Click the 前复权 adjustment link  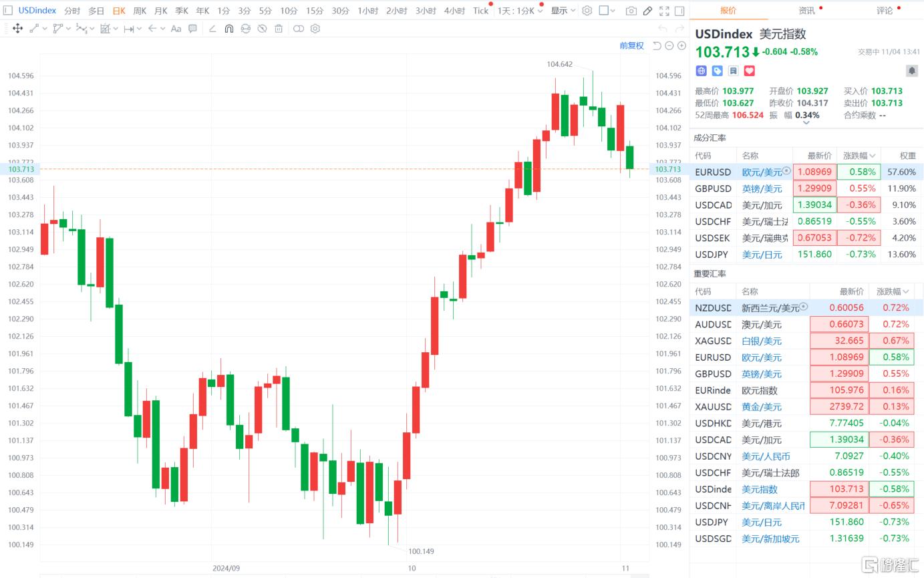(631, 45)
